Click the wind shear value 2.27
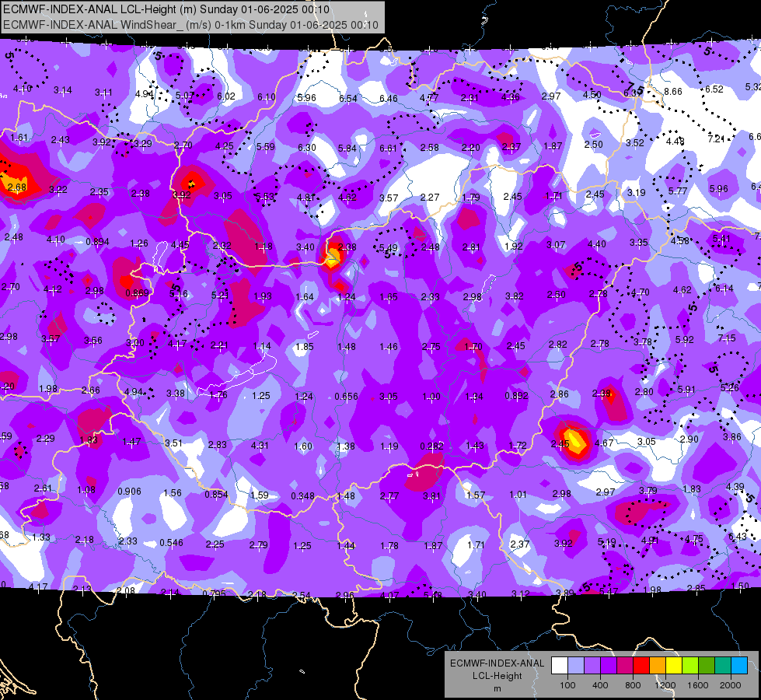 click(x=430, y=197)
